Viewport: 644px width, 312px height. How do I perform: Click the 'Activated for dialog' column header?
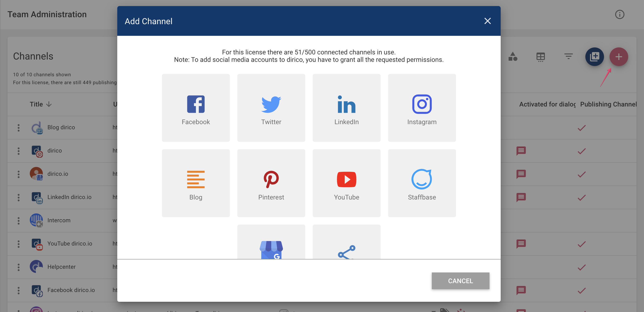(547, 104)
